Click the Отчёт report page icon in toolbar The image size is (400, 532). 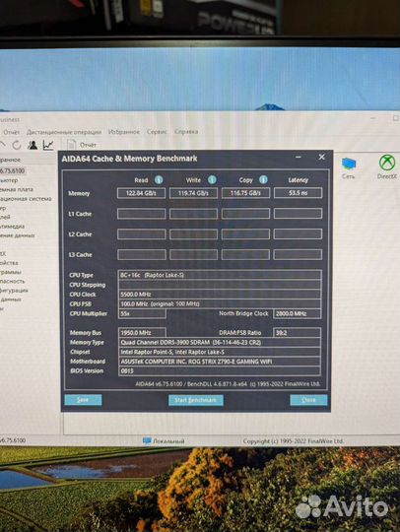click(x=71, y=145)
